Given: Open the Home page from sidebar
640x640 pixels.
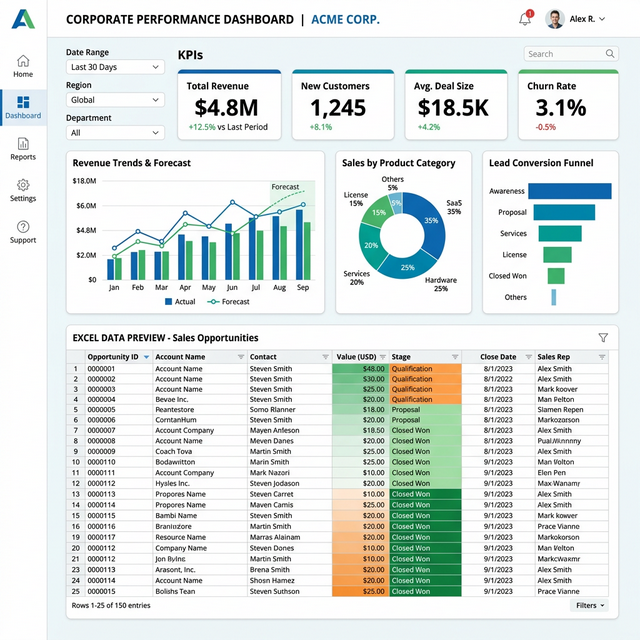Looking at the screenshot, I should pos(23,66).
